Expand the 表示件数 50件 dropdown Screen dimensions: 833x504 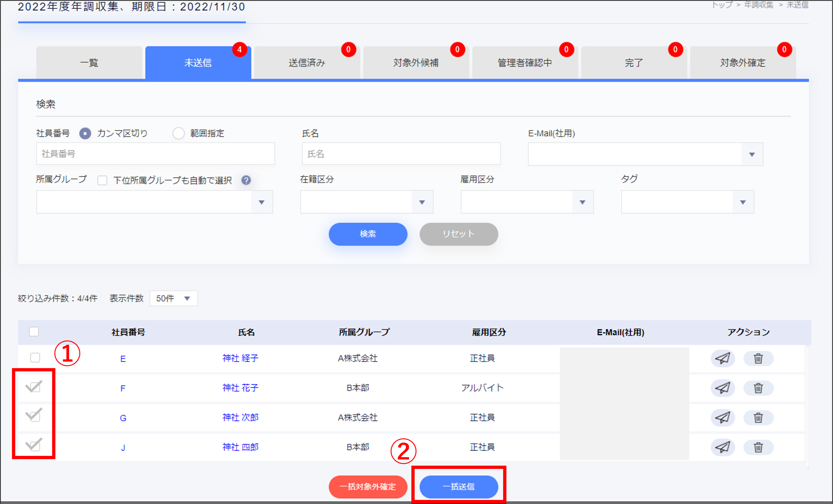click(173, 298)
